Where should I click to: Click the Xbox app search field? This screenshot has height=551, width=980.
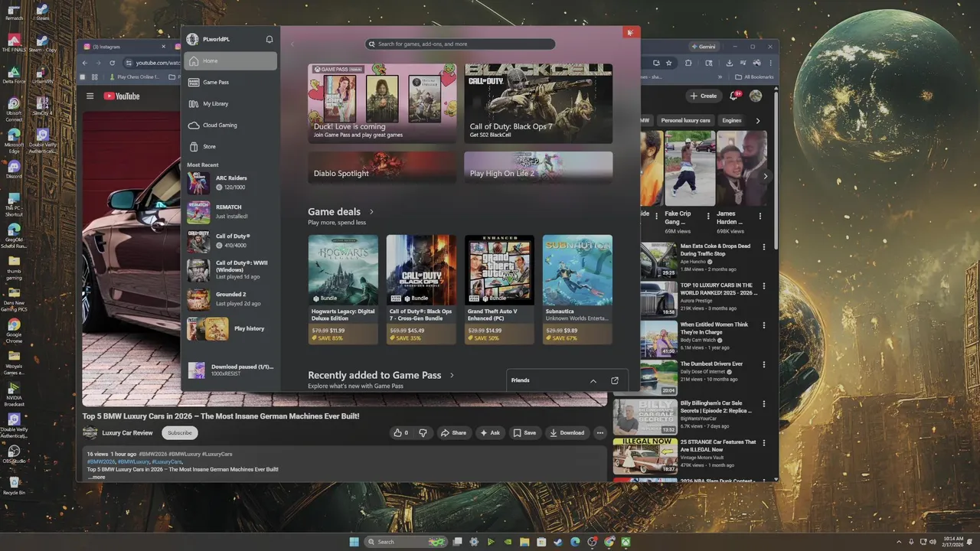coord(460,44)
